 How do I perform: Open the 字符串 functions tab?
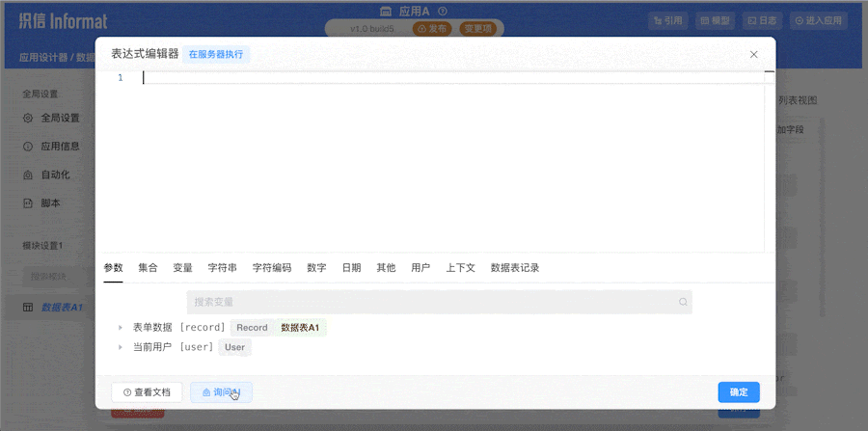click(x=222, y=268)
